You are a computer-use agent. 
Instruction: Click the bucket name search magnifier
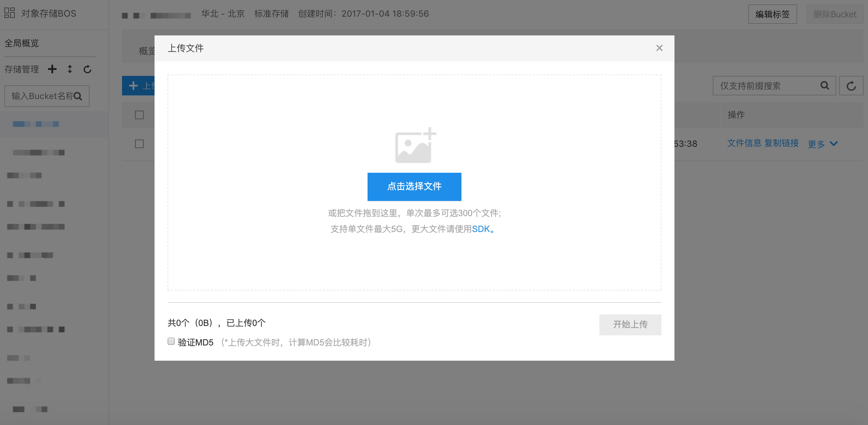(78, 96)
